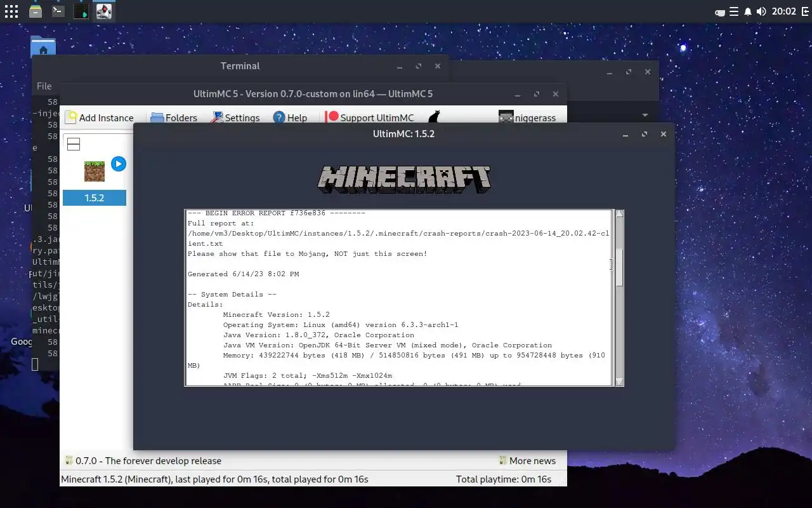The width and height of the screenshot is (812, 508).
Task: Click crash report scrollbar up arrow
Action: pos(619,213)
